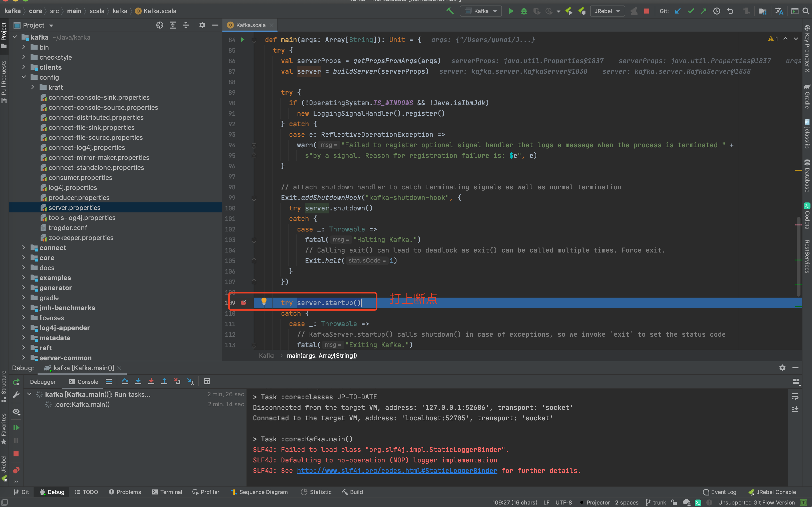Open the slf4j StaticLoggerBinder link
The width and height of the screenshot is (812, 507).
click(397, 470)
